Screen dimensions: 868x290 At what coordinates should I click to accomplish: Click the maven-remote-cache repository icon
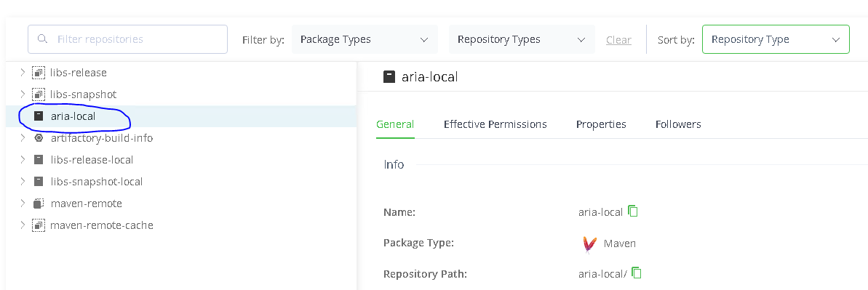pos(38,225)
